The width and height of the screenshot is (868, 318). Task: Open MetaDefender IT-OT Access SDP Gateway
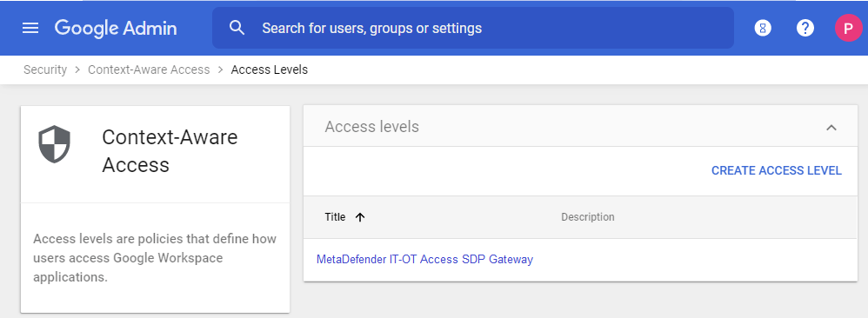[x=424, y=260]
